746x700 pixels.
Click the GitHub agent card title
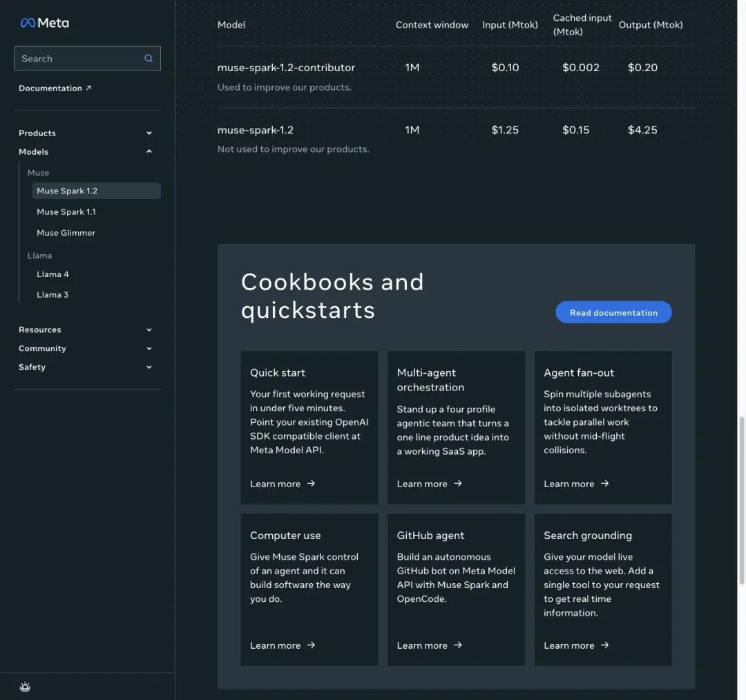[x=430, y=536]
